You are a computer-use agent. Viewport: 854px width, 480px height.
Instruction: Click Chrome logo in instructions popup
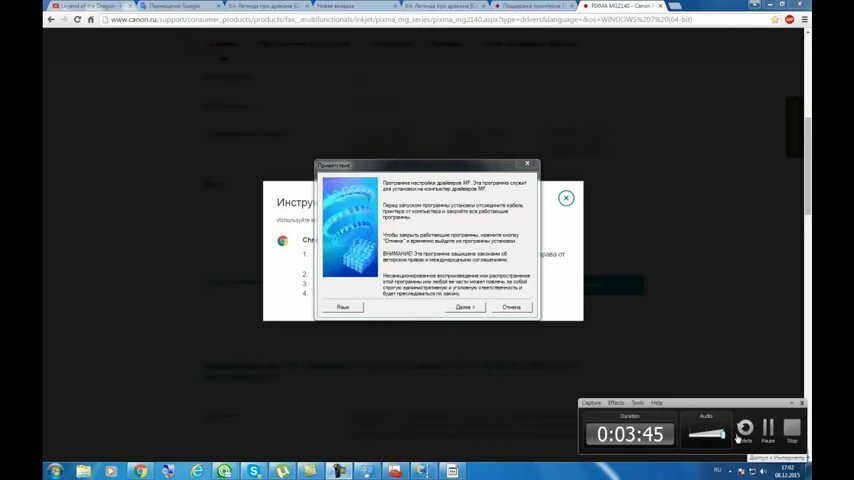tap(282, 241)
